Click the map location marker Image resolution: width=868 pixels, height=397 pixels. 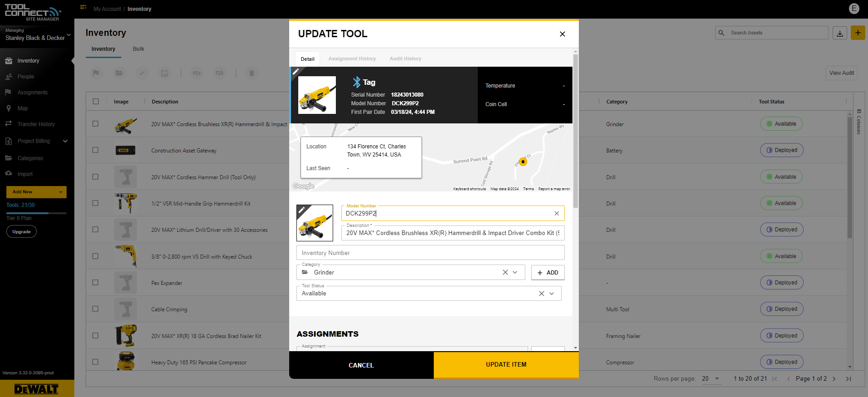(x=523, y=162)
